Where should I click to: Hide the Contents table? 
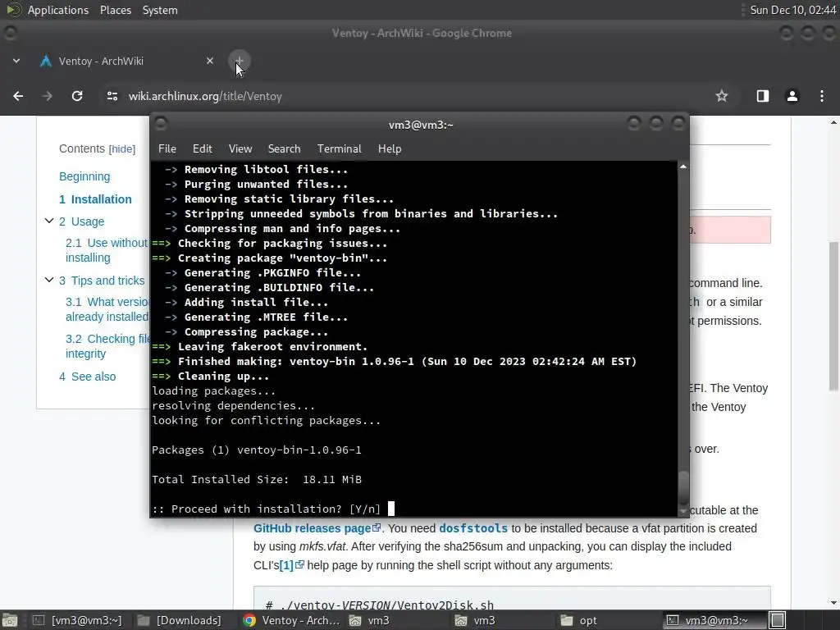click(122, 149)
